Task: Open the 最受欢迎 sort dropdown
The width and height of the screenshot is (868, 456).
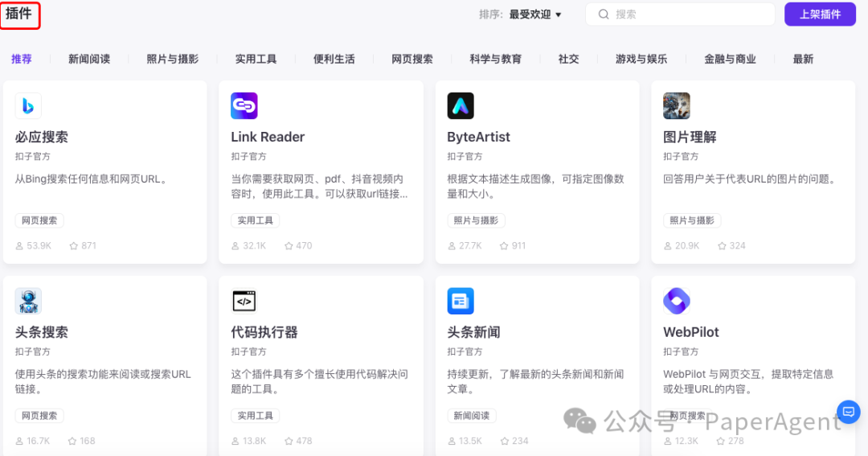Action: coord(535,14)
